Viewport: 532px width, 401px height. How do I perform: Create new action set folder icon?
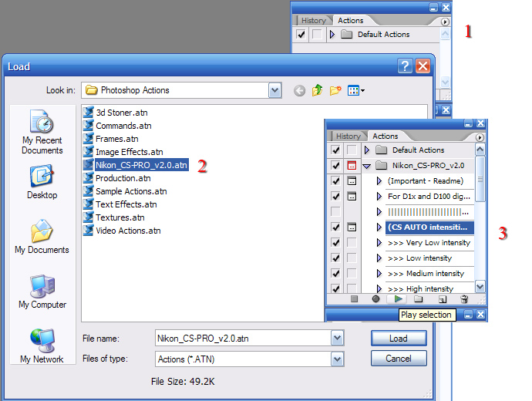(x=419, y=299)
